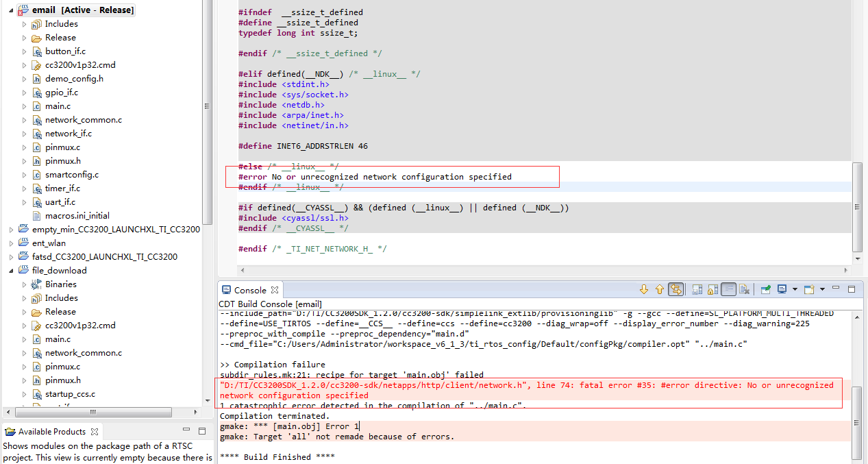Minimize the Console view
868x464 pixels.
(836, 288)
